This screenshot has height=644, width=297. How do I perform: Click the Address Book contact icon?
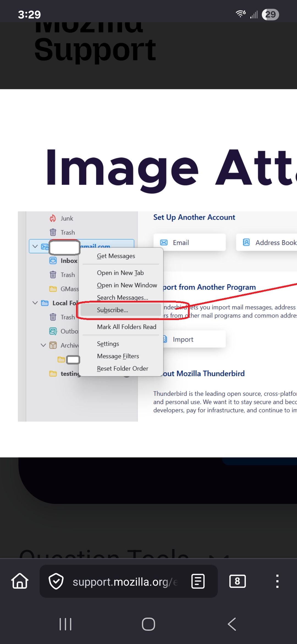(246, 242)
